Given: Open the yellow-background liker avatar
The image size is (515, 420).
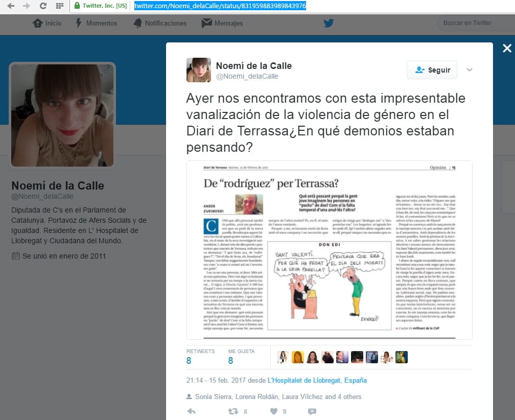Looking at the screenshot, I should 297,357.
